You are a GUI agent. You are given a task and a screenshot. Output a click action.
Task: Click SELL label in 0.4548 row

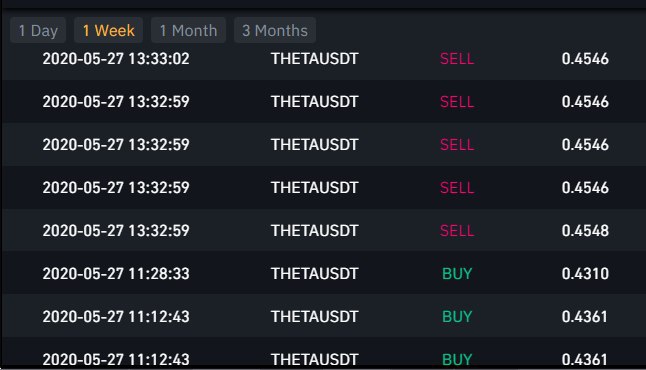tap(457, 231)
